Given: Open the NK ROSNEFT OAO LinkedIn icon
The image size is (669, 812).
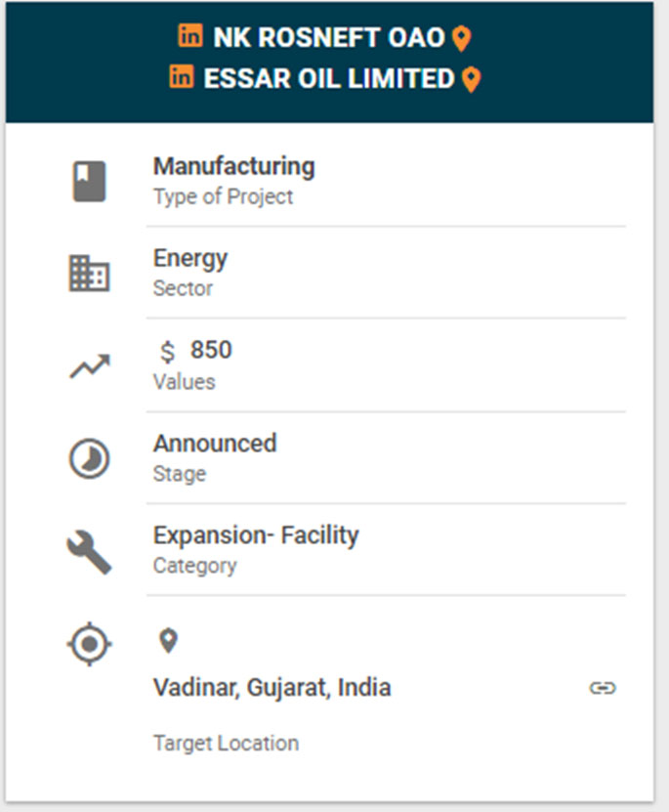Looking at the screenshot, I should coord(190,35).
